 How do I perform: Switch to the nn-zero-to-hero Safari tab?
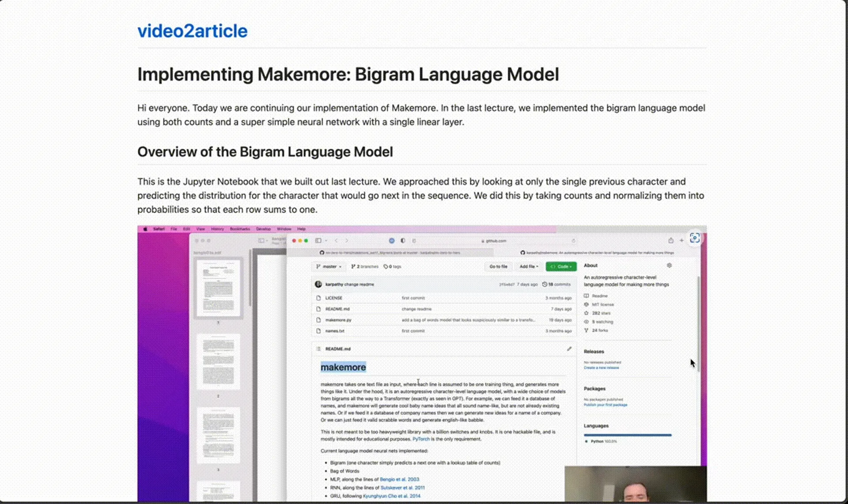pos(390,253)
